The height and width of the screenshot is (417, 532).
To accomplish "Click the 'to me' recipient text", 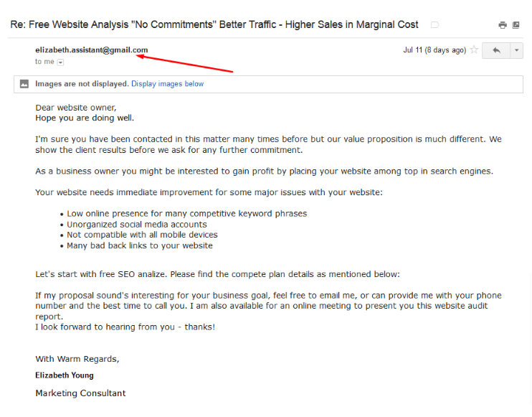I will tap(44, 62).
